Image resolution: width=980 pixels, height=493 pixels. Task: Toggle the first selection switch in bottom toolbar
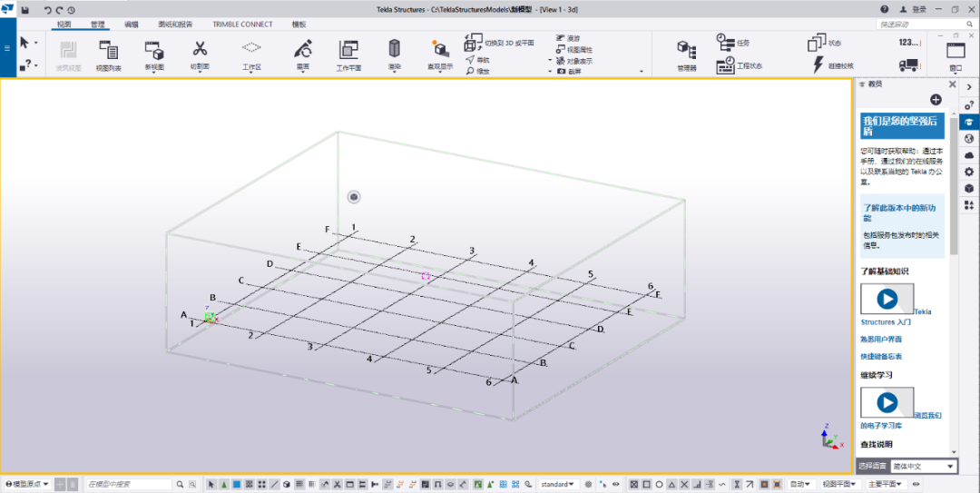(x=211, y=485)
